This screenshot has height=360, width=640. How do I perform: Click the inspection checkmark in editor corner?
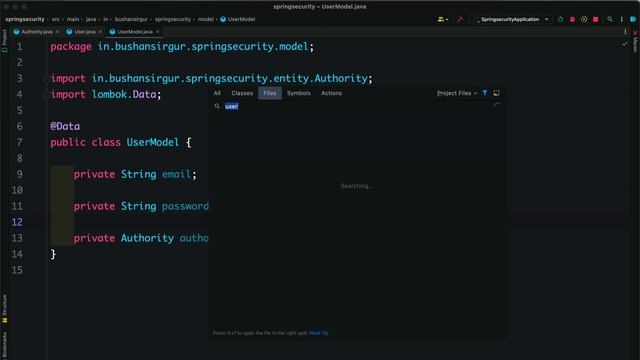click(x=625, y=43)
